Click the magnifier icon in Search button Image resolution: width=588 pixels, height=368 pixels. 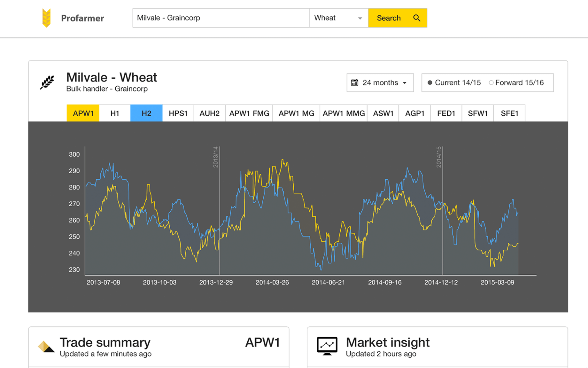point(417,18)
